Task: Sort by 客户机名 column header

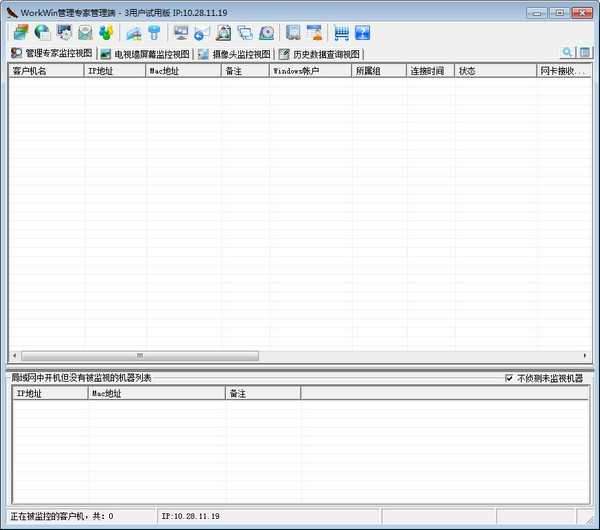Action: 46,71
